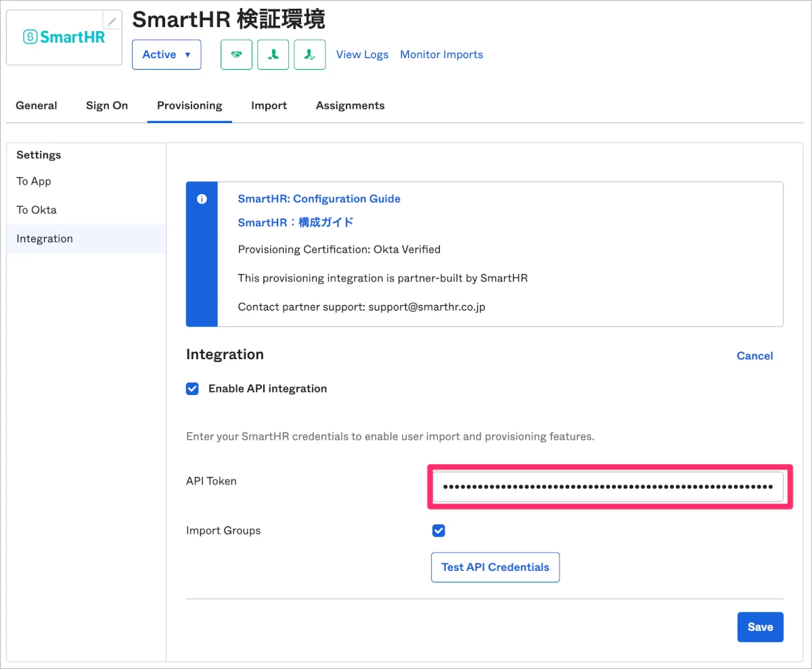Uncheck the Import Groups checkbox
Viewport: 812px width, 669px height.
tap(438, 531)
